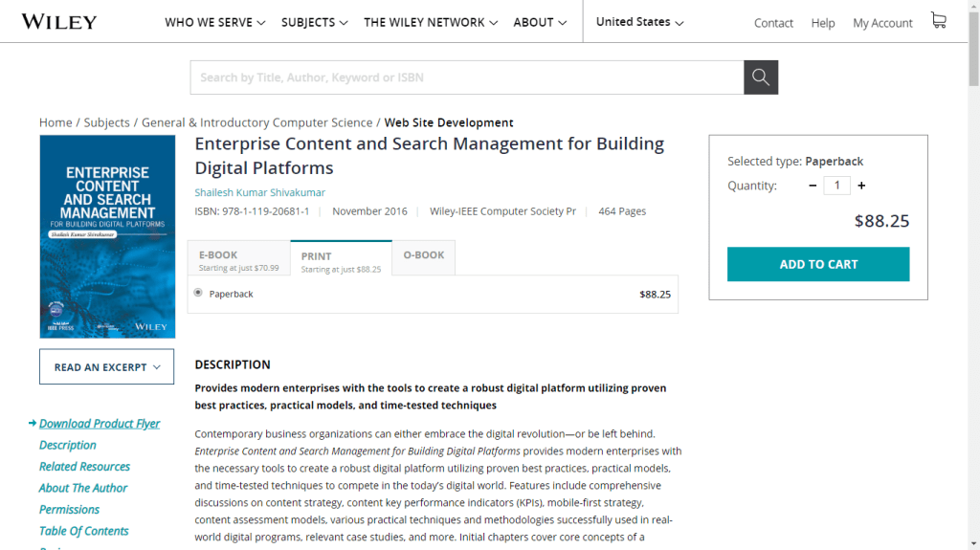Click the quantity input box
The width and height of the screenshot is (980, 550).
pyautogui.click(x=836, y=186)
